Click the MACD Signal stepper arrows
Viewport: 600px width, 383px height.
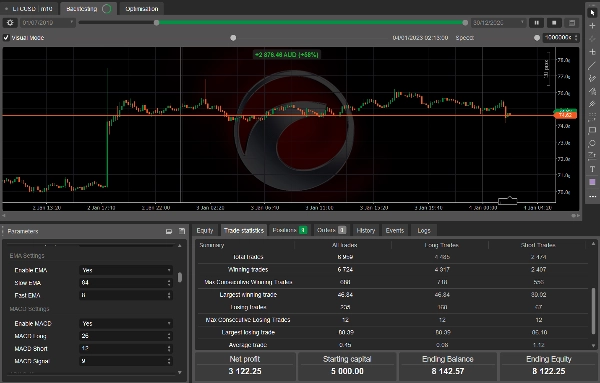pyautogui.click(x=169, y=361)
